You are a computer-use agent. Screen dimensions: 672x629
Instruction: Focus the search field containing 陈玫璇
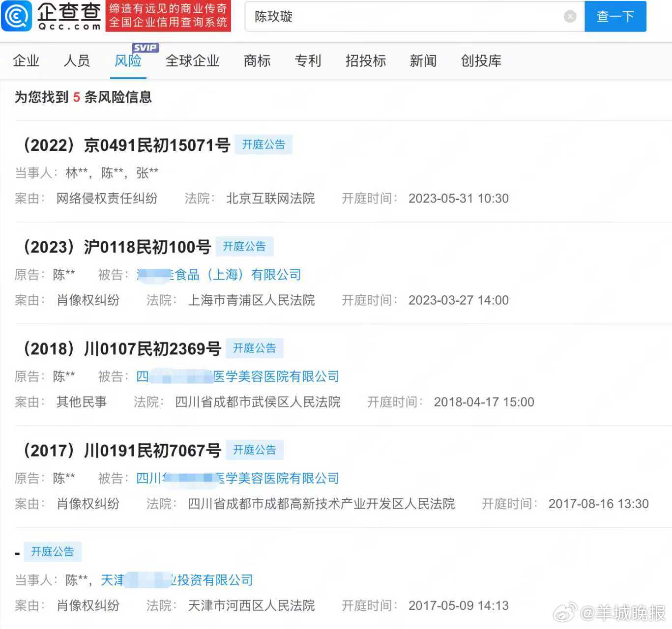(x=414, y=17)
